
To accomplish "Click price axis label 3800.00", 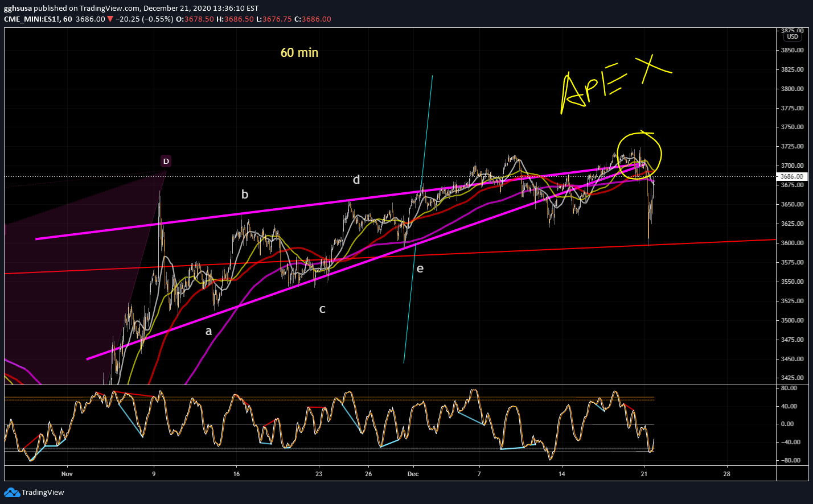I will coord(793,89).
